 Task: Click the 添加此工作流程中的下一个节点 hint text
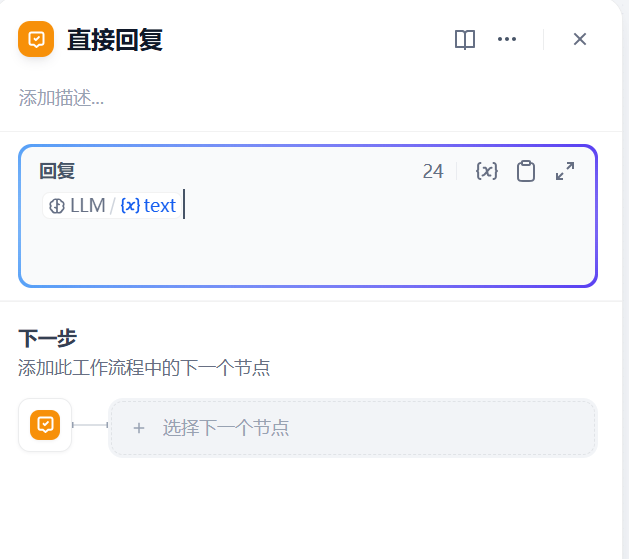[144, 368]
